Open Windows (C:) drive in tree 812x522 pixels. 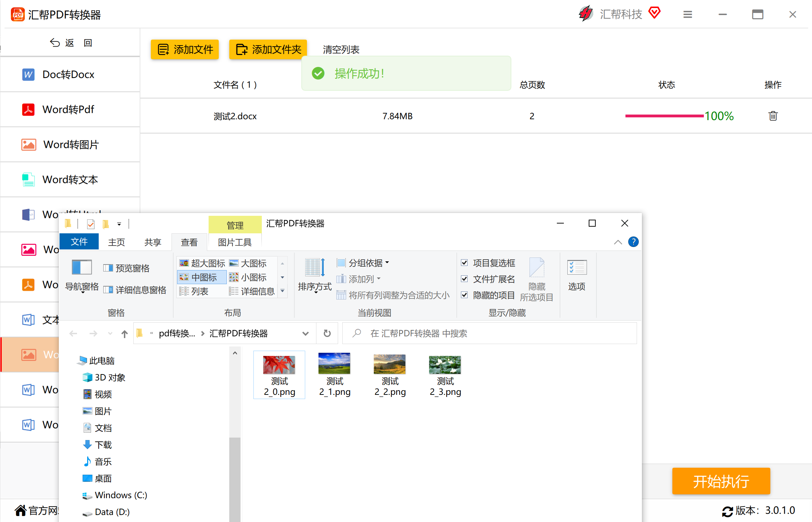(x=115, y=495)
